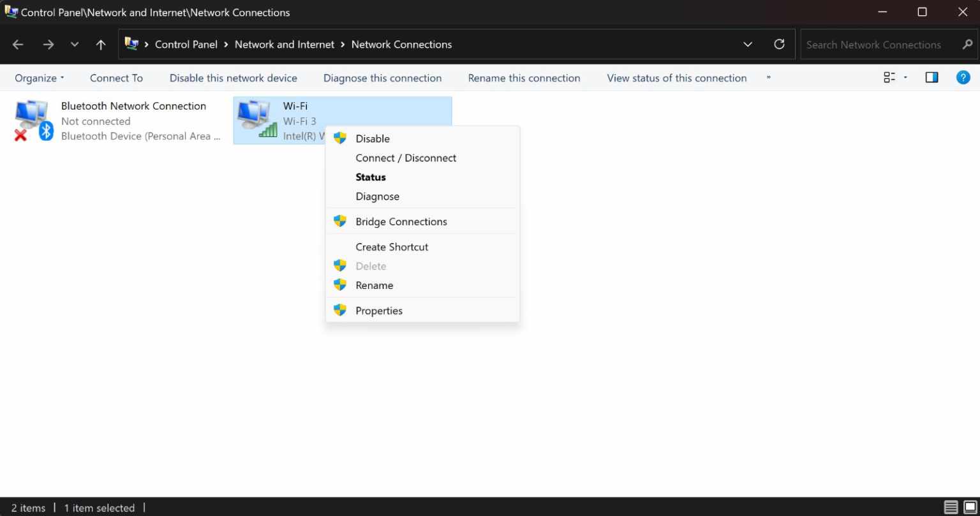Viewport: 980px width, 516px height.
Task: Choose Create Shortcut menu entry
Action: pos(422,247)
